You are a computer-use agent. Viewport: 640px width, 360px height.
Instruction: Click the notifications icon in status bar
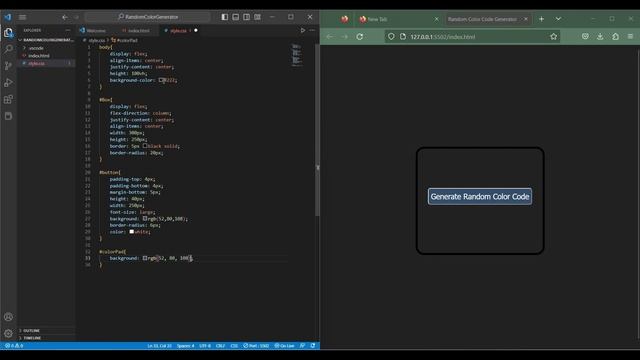313,346
